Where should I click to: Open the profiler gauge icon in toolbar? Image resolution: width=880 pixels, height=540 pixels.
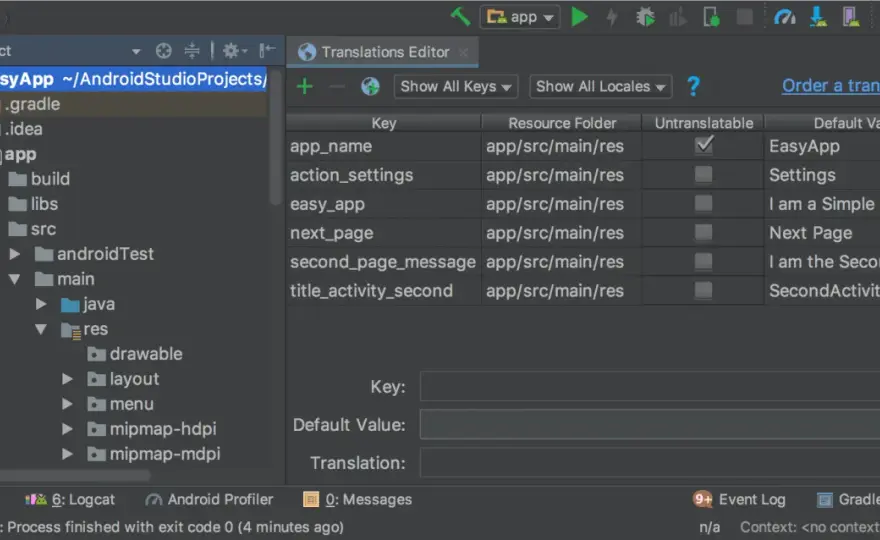click(785, 17)
